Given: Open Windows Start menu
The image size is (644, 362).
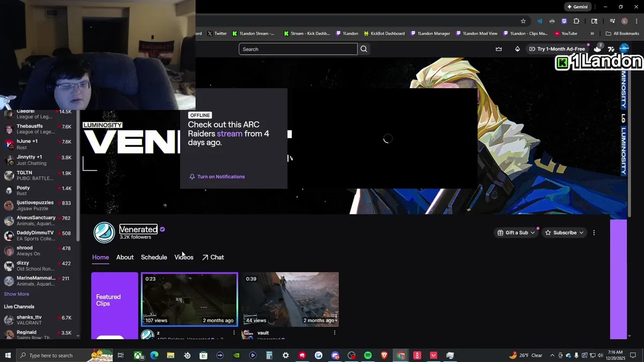Looking at the screenshot, I should pyautogui.click(x=8, y=355).
